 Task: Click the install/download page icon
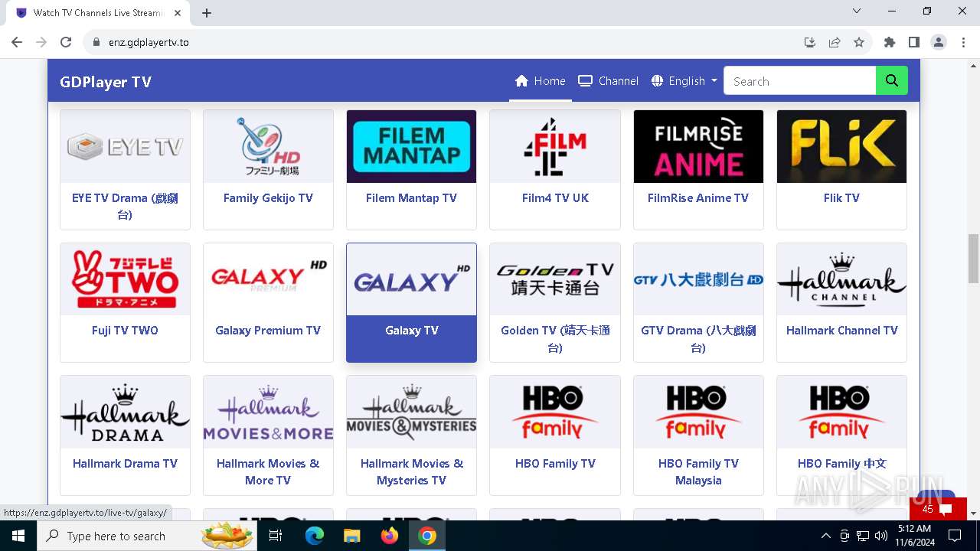point(810,42)
